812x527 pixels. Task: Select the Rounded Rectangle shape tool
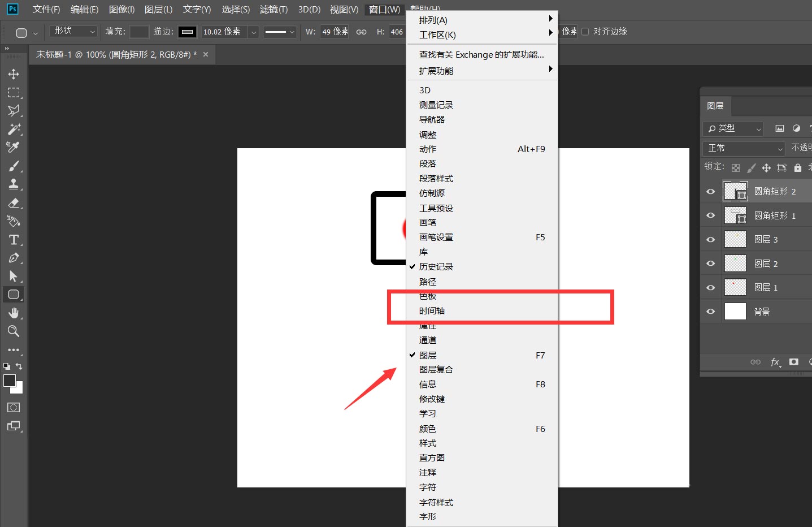[x=14, y=294]
